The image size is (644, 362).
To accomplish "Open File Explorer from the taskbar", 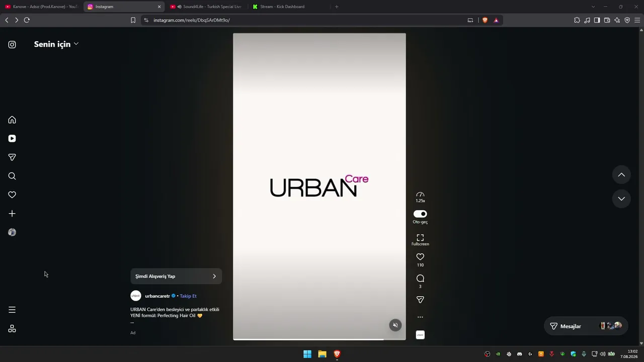I will (322, 354).
